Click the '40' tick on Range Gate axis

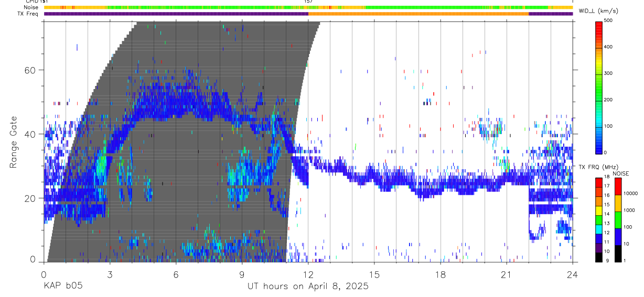pos(30,134)
